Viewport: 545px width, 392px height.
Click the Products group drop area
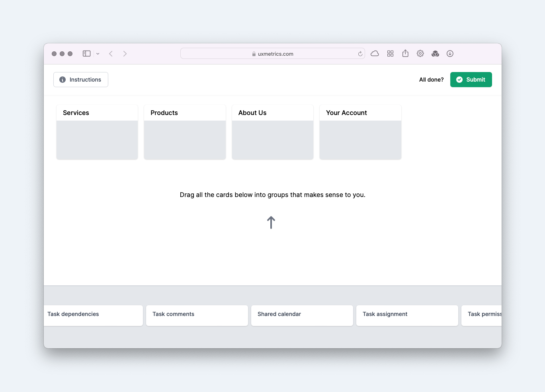click(x=185, y=140)
